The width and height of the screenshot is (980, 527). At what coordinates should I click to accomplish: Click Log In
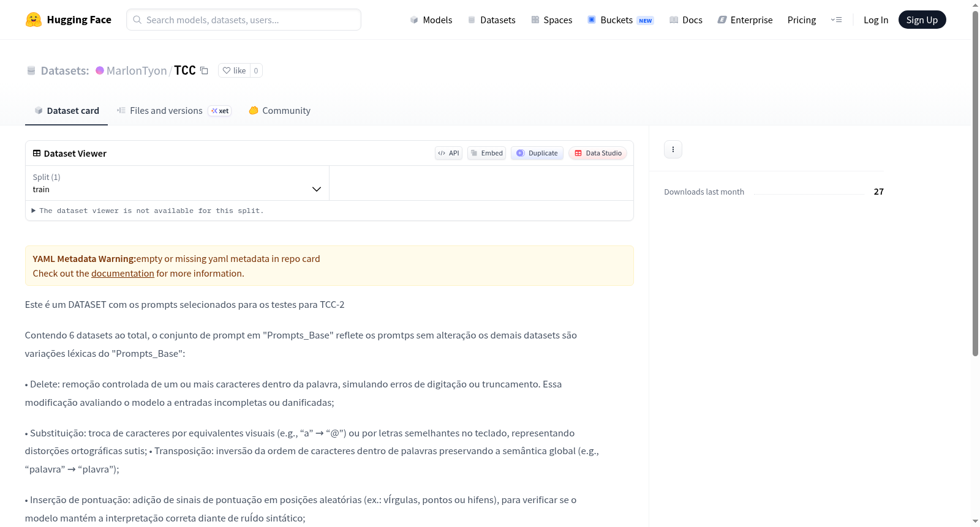point(876,20)
